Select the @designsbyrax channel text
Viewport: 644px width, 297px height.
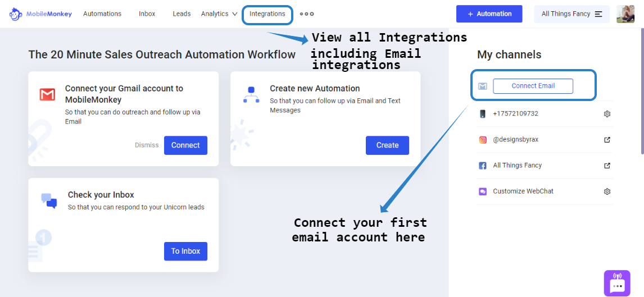pyautogui.click(x=515, y=139)
